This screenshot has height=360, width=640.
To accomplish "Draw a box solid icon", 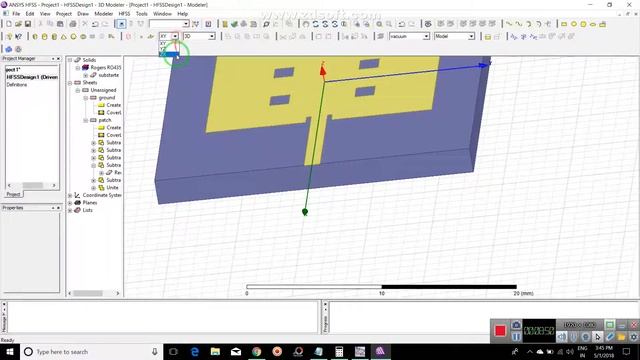I will 35,37.
